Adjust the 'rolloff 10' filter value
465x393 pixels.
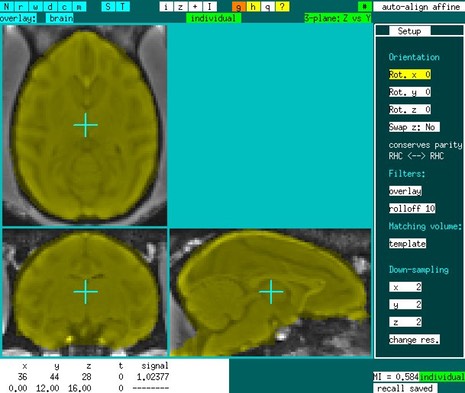[412, 208]
